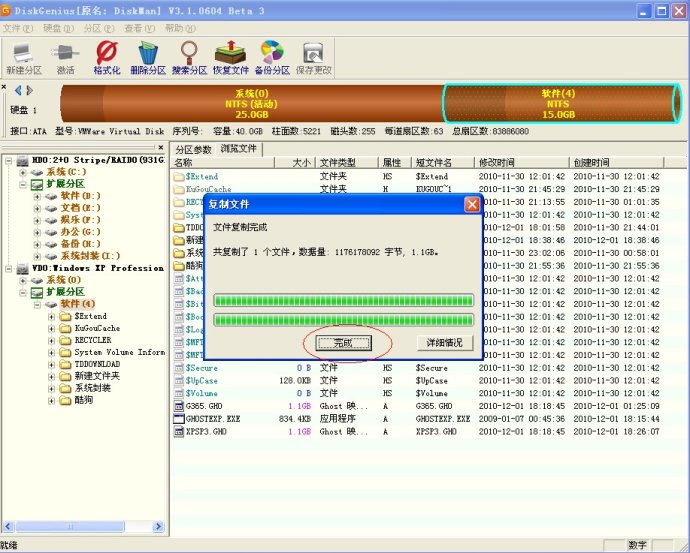Expand the 系统封装(I:) tree node
Image resolution: width=690 pixels, height=553 pixels.
point(37,256)
